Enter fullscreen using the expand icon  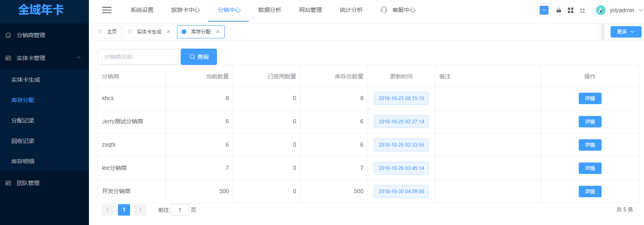582,11
